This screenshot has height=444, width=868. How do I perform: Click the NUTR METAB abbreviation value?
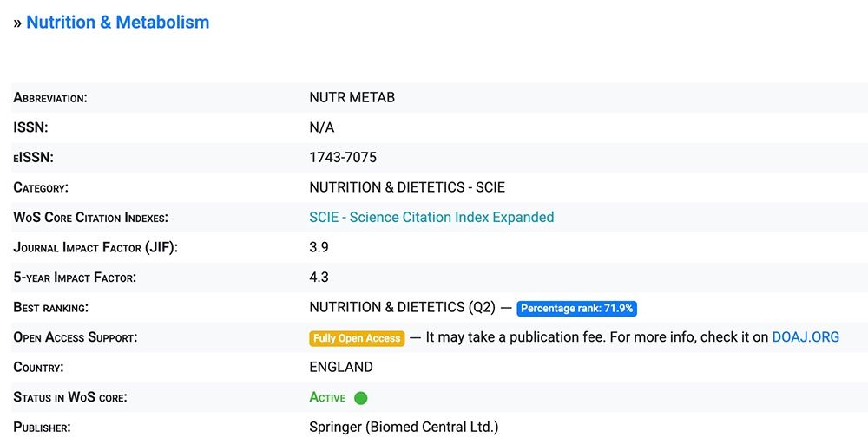352,98
